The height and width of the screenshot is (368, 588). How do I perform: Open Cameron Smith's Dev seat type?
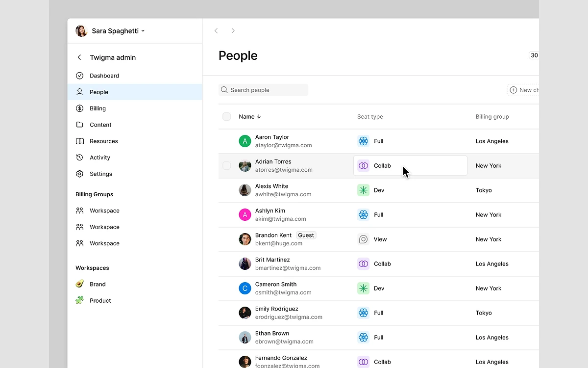click(371, 289)
